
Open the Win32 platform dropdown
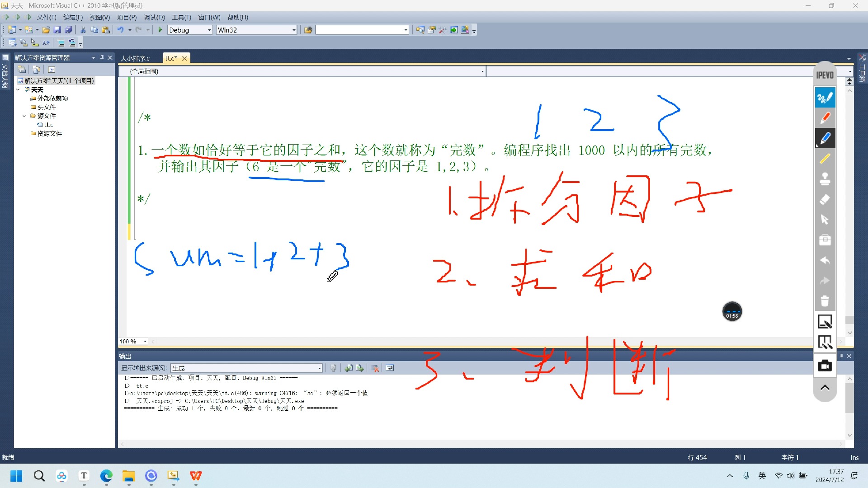point(294,30)
